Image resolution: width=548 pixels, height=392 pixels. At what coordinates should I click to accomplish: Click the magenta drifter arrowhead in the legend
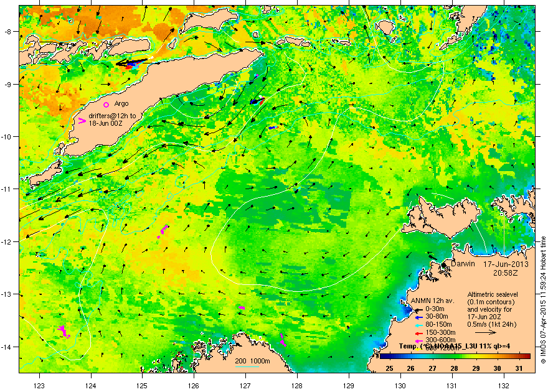point(82,121)
